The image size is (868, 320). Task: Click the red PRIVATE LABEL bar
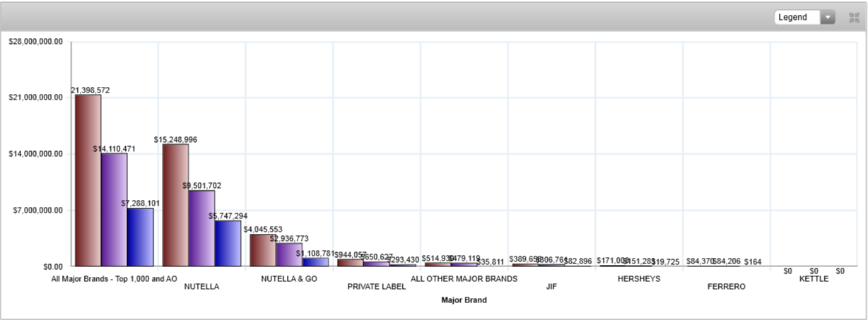pos(350,263)
